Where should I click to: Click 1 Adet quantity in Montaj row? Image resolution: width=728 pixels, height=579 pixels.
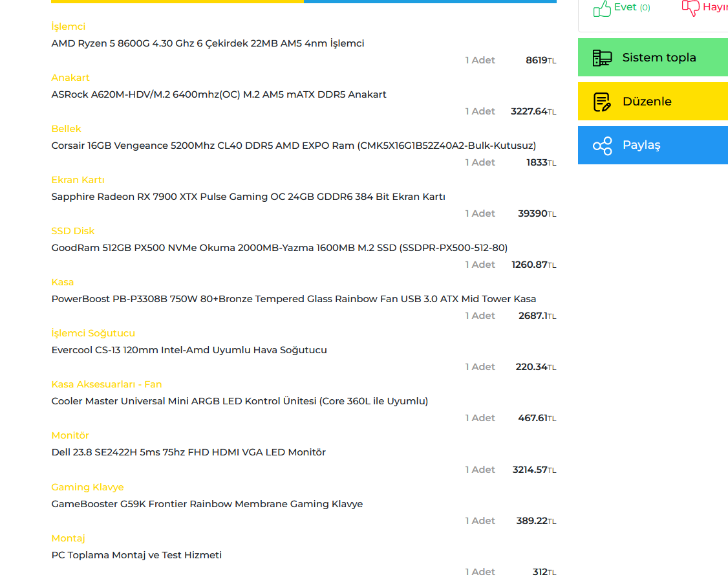(480, 572)
